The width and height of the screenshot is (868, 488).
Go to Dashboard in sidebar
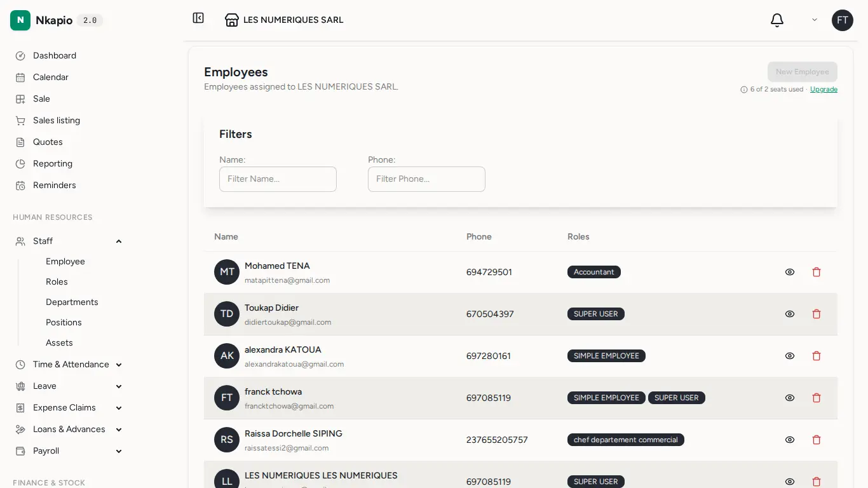pos(55,56)
